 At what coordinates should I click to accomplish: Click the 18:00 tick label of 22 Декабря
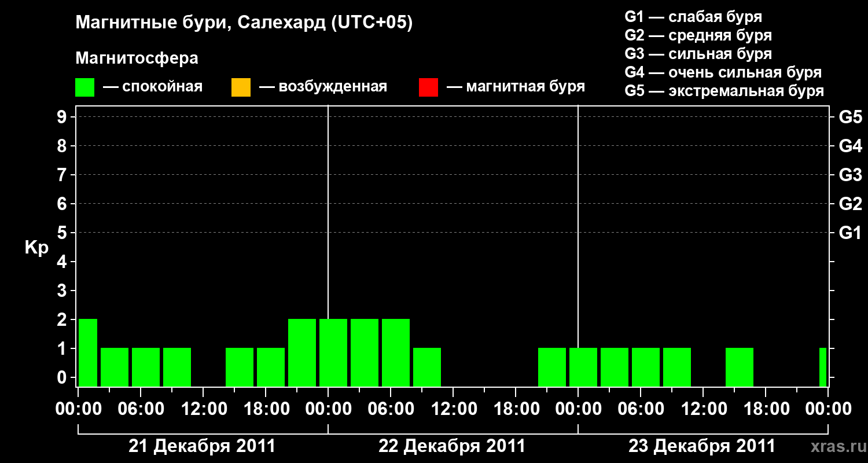click(x=516, y=409)
